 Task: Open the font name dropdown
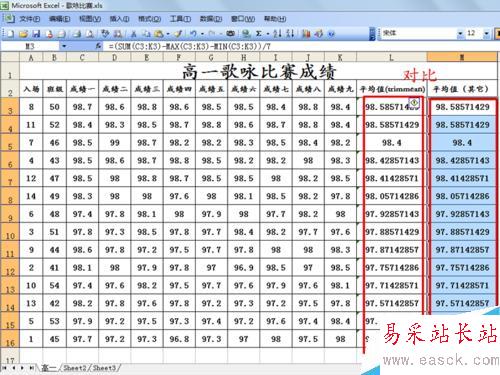460,33
